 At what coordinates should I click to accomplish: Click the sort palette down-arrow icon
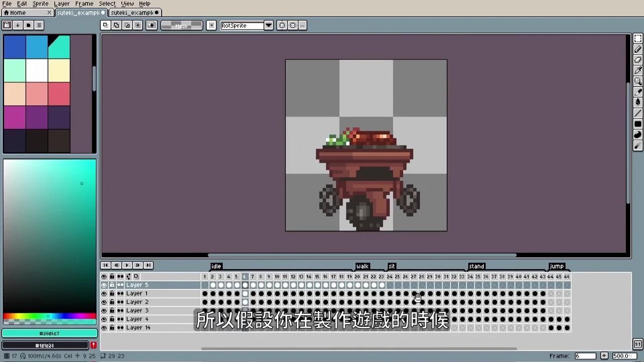[x=18, y=25]
